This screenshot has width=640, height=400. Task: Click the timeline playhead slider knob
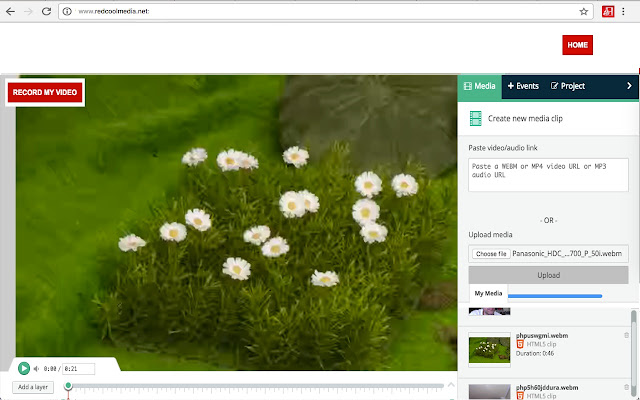(68, 385)
